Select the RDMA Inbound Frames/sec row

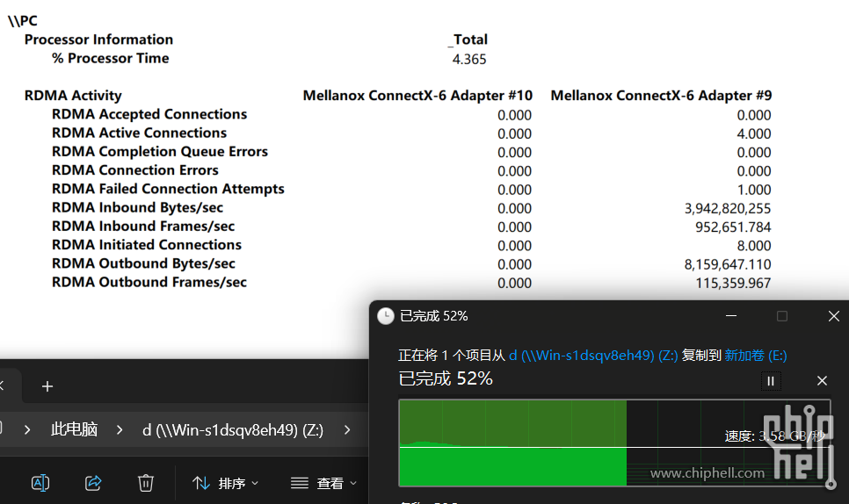tap(143, 226)
